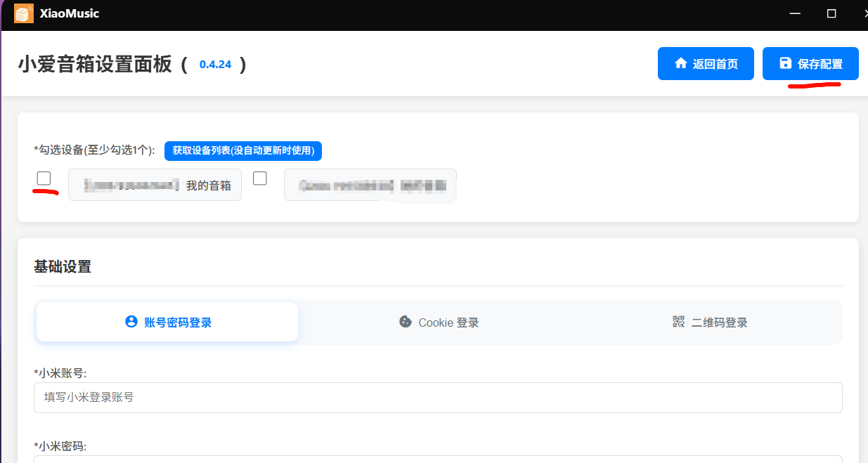The image size is (868, 463).
Task: Check the second device's checkbox
Action: click(x=260, y=178)
